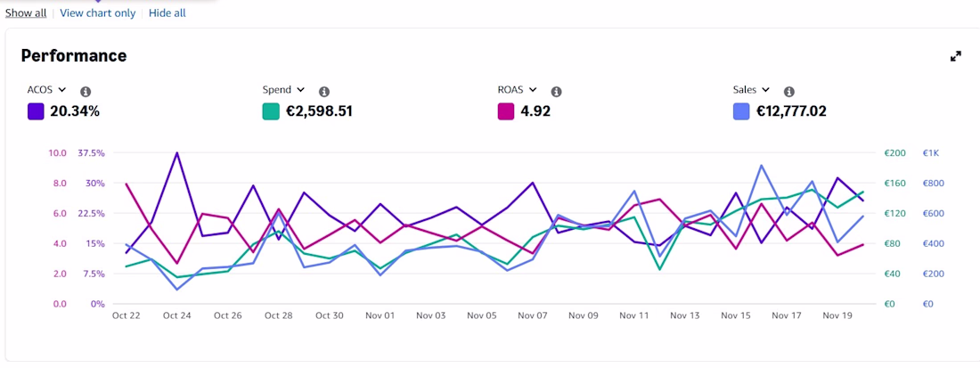Click the Hide all link

point(167,13)
